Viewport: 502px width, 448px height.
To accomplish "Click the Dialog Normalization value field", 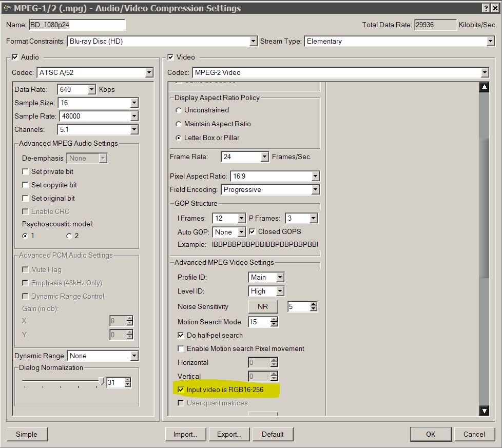I will pos(115,382).
